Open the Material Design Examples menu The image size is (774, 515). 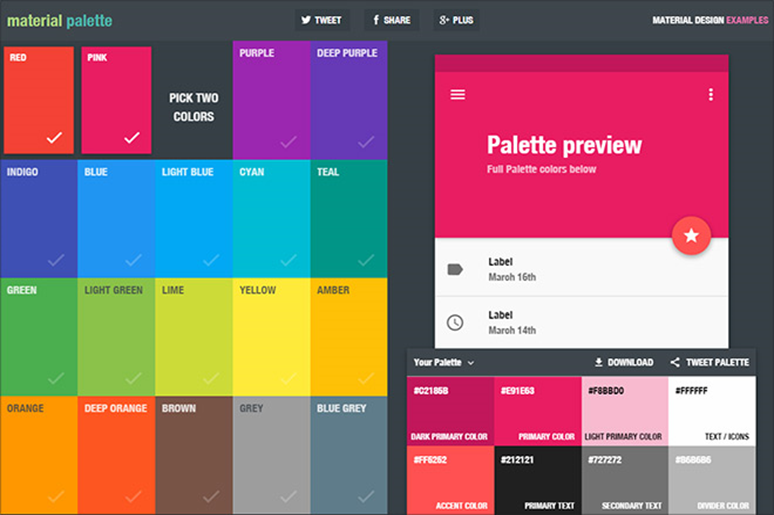coord(710,20)
